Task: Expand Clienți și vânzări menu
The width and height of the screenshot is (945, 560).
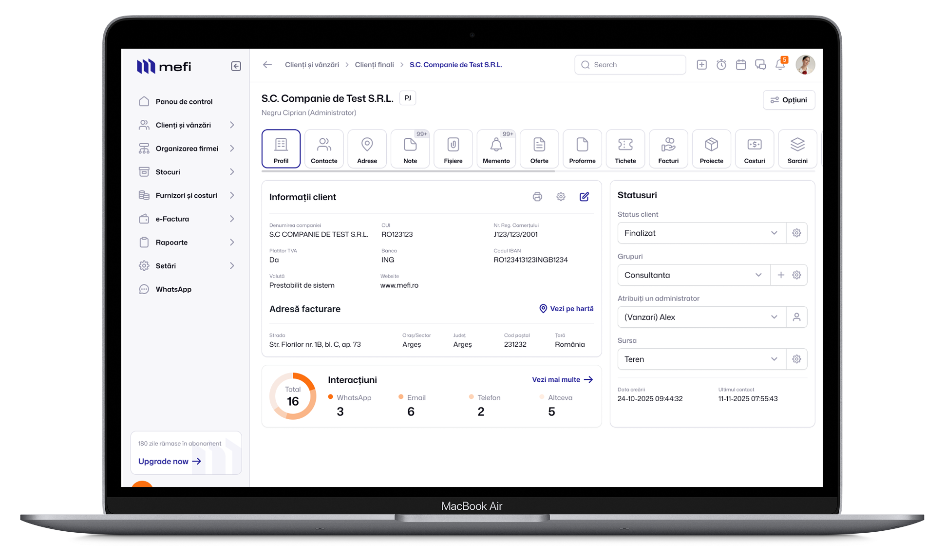Action: (x=187, y=125)
